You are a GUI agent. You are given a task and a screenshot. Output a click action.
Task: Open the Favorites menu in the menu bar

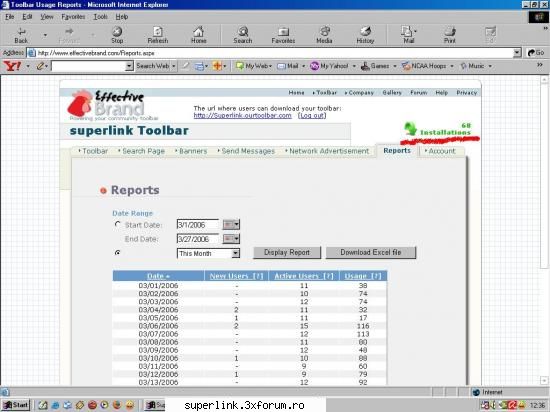73,16
